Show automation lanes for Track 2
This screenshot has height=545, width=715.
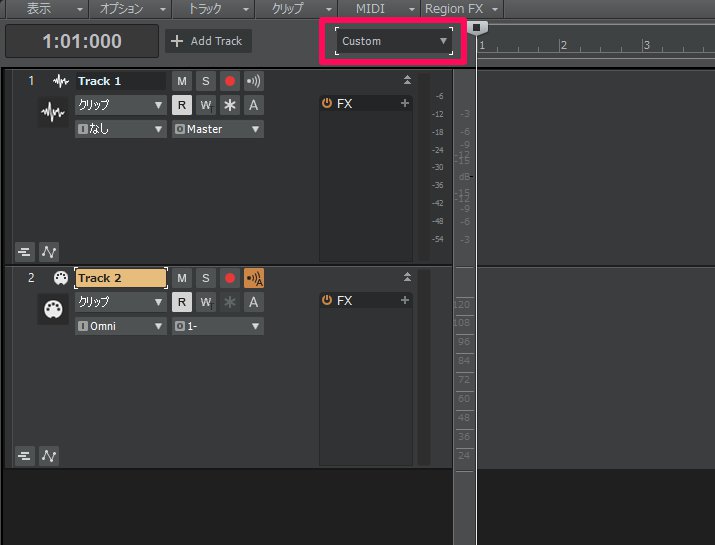point(49,456)
